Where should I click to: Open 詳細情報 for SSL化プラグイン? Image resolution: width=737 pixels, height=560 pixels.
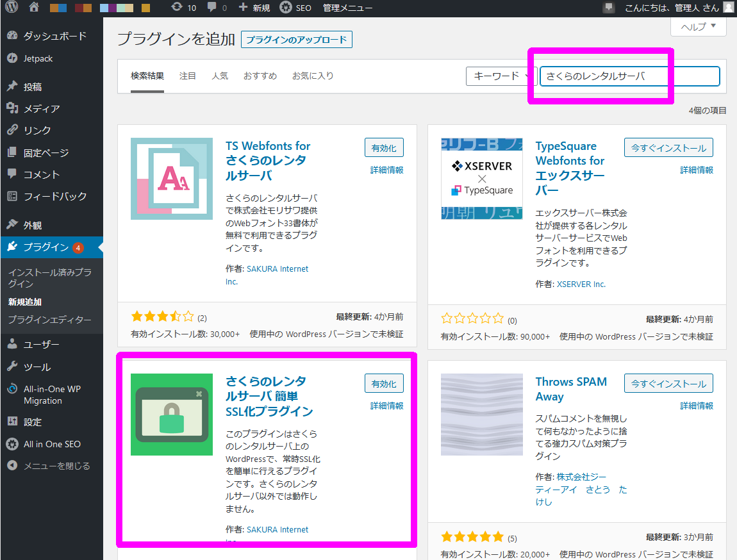tap(387, 406)
